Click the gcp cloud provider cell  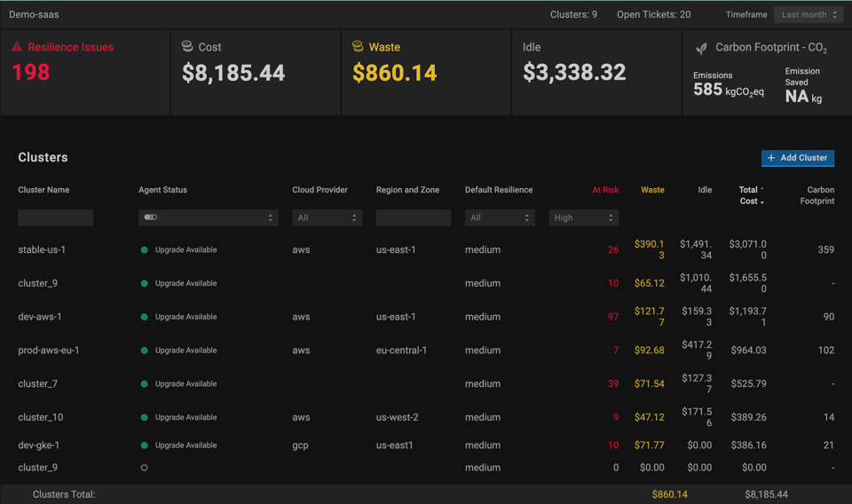point(301,445)
